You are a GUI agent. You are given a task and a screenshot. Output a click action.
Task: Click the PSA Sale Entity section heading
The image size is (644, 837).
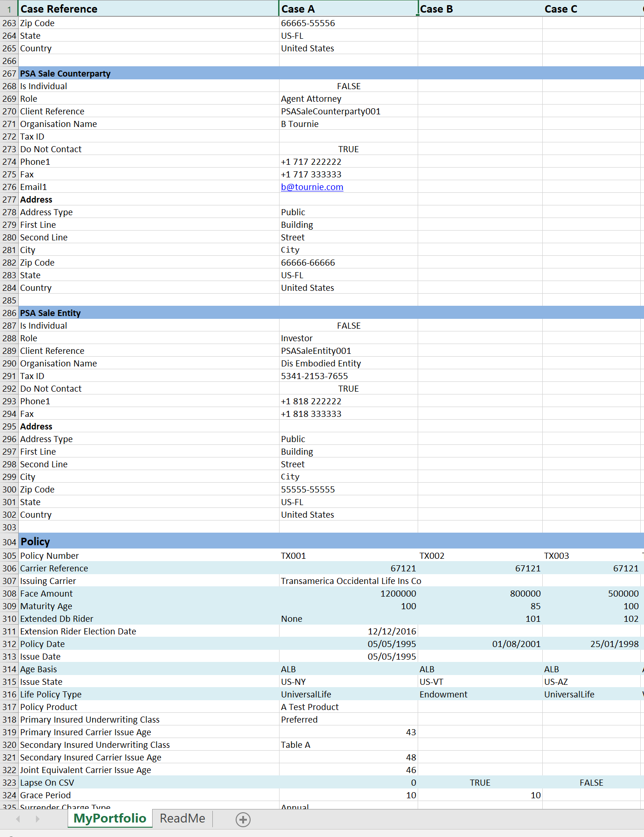coord(50,313)
